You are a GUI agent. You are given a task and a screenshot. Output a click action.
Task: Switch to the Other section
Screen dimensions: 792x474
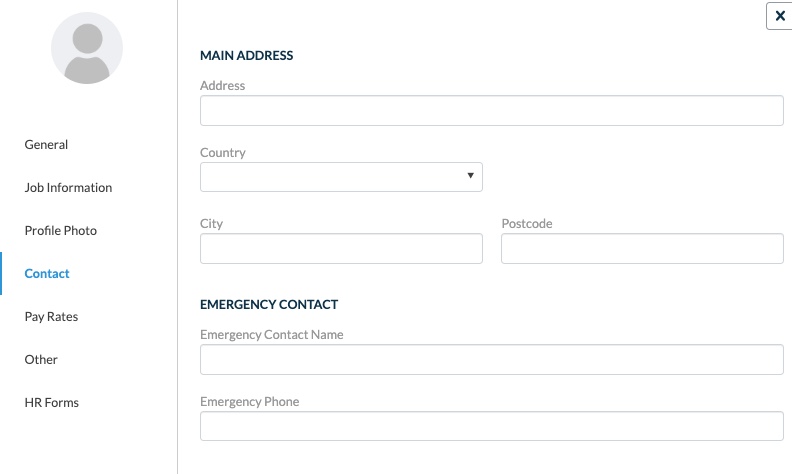pyautogui.click(x=41, y=359)
